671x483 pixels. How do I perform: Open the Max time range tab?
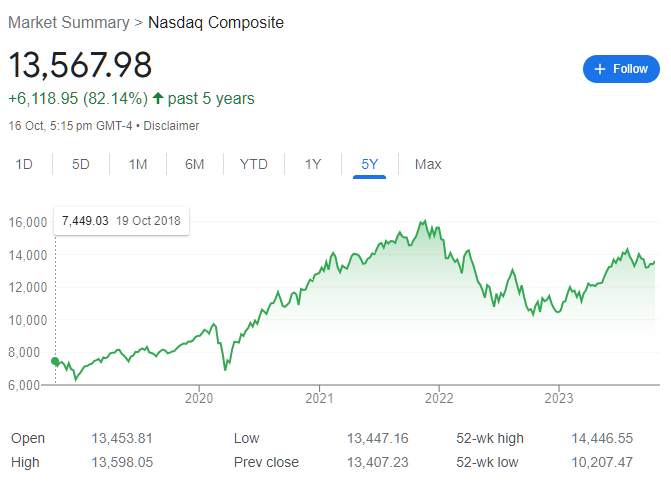point(428,164)
